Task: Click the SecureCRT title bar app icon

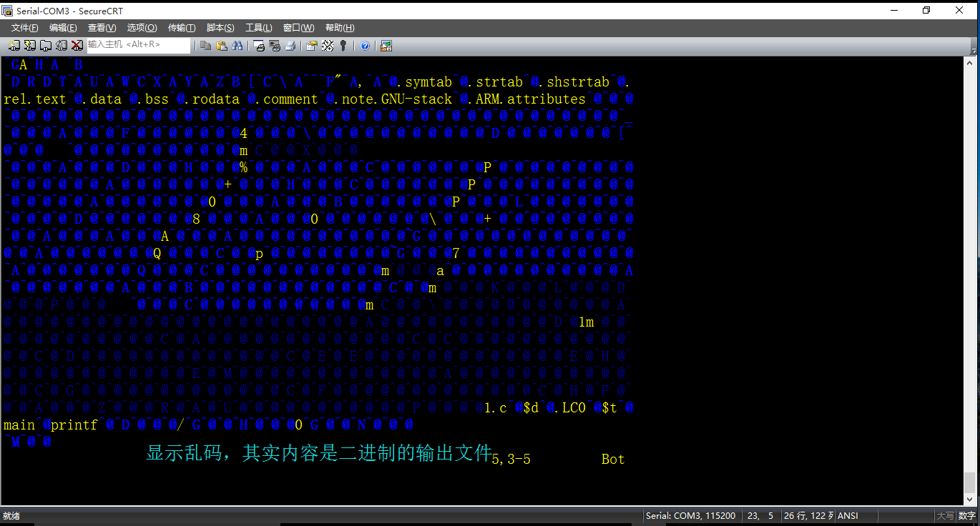Action: click(x=7, y=11)
